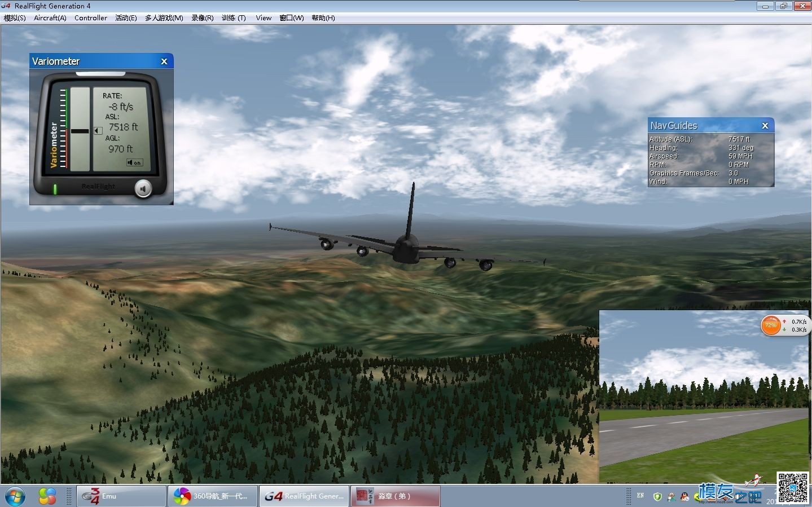
Task: Click the Variometer vertical rate gauge bar
Action: click(80, 129)
